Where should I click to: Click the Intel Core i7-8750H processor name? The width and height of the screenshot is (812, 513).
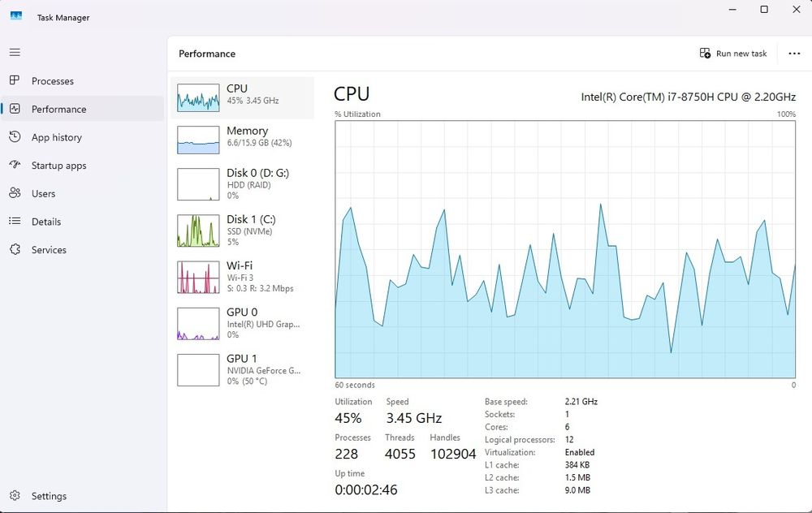[x=689, y=97]
